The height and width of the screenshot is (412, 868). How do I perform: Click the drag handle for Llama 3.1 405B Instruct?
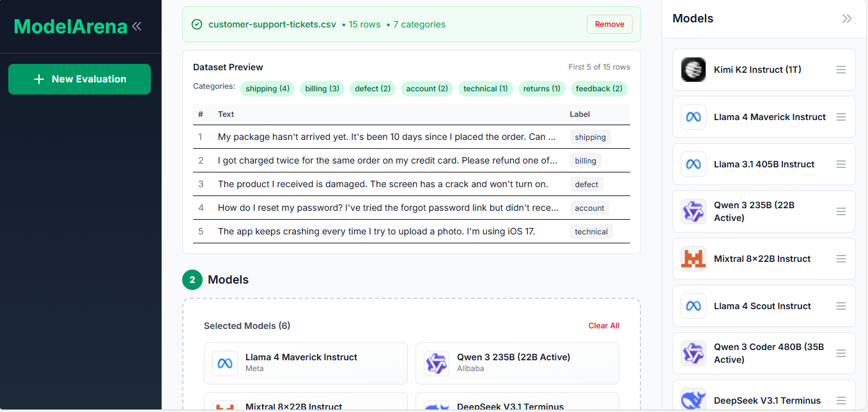pyautogui.click(x=841, y=164)
